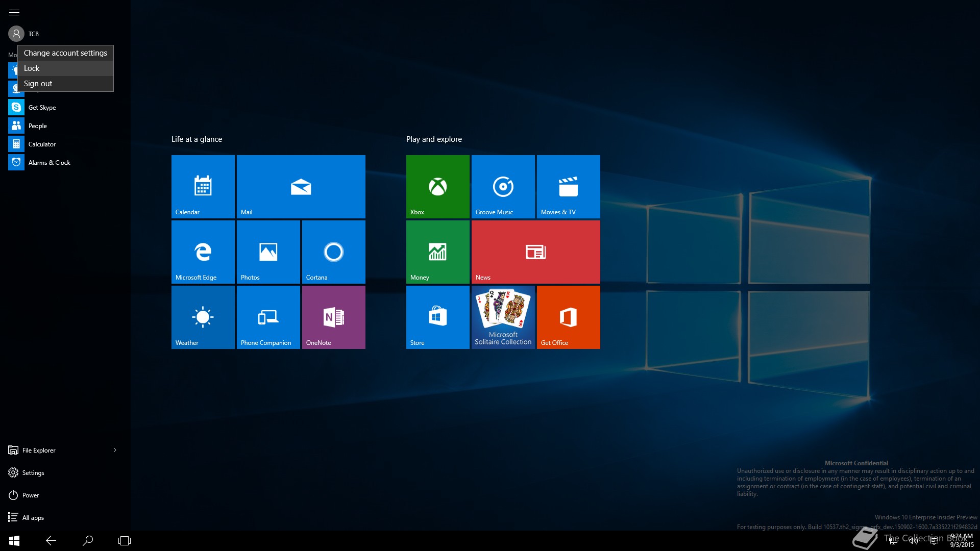Screen dimensions: 980x551
Task: Open the taskbar Search icon
Action: [x=88, y=541]
